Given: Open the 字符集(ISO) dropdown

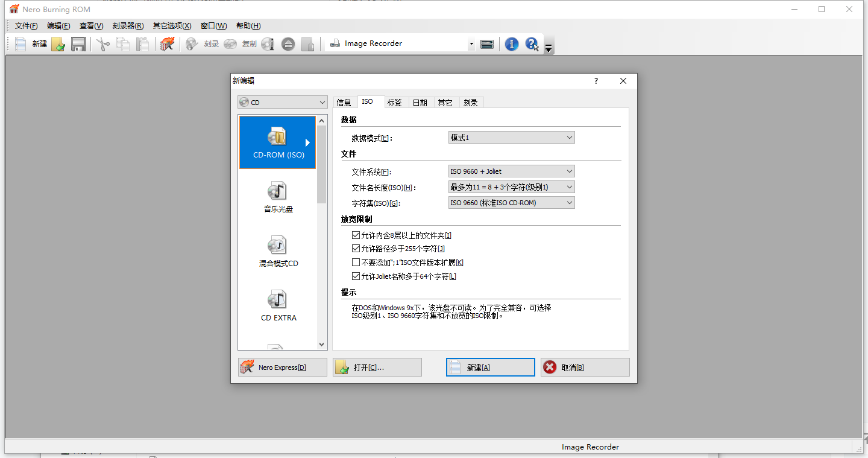Looking at the screenshot, I should (512, 203).
